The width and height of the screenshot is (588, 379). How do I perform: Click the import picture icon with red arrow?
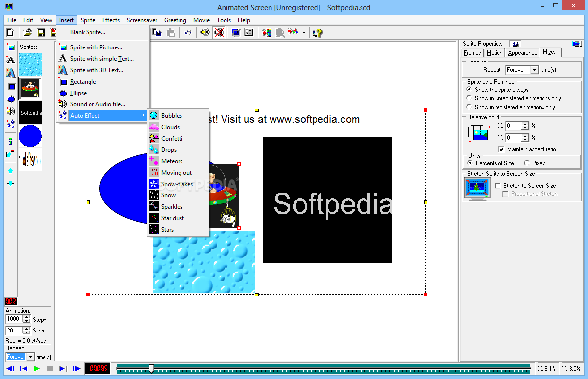point(266,33)
